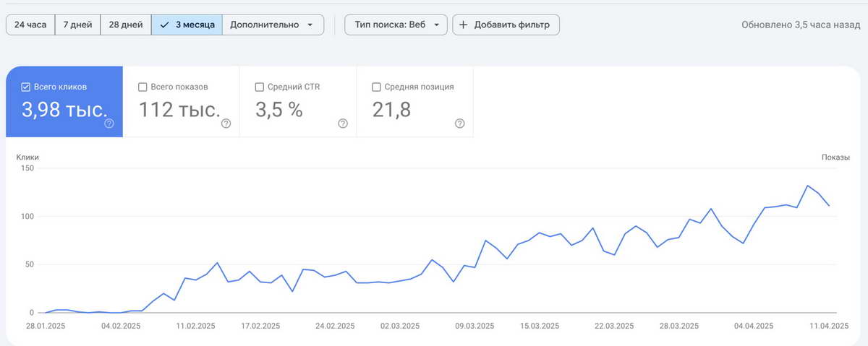Image resolution: width=868 pixels, height=346 pixels.
Task: Click checkmark icon on 3 месяца chip
Action: pos(164,25)
